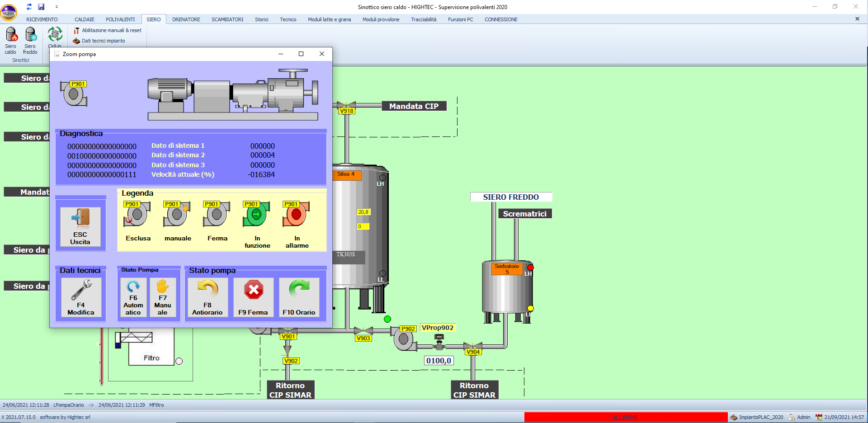The width and height of the screenshot is (868, 423).
Task: Open the Storici tab
Action: click(x=262, y=19)
